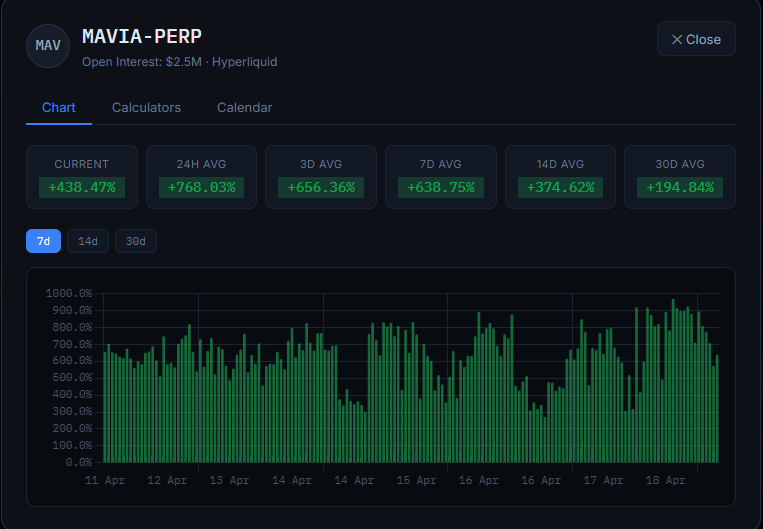
Task: Click the 0.0% y-axis label
Action: (x=79, y=462)
